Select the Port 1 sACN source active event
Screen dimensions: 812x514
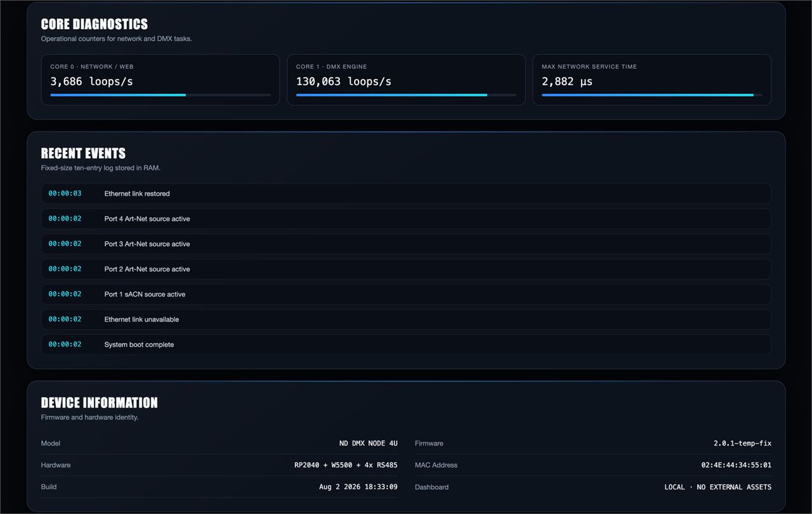[406, 294]
